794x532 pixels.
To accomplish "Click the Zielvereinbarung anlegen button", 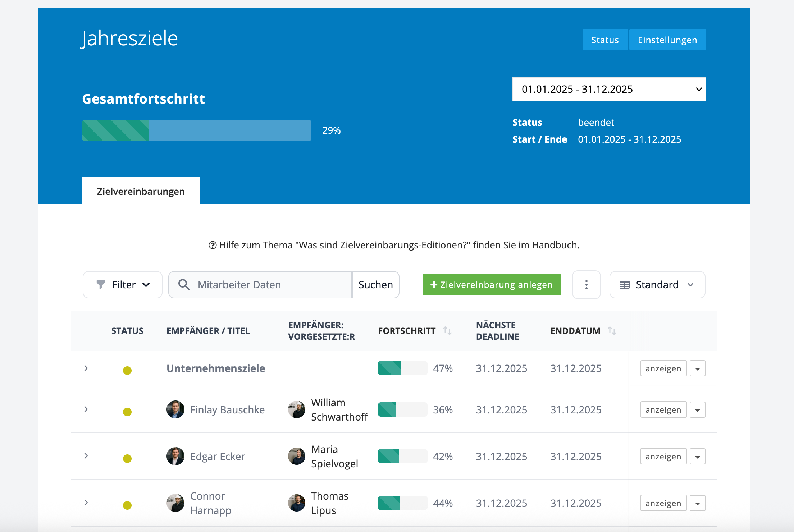I will pos(492,285).
